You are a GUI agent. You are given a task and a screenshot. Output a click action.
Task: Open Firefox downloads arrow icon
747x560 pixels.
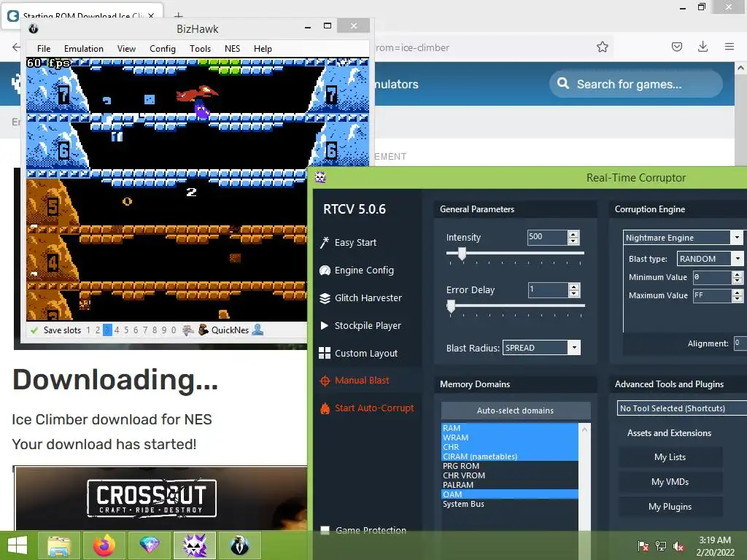click(703, 46)
